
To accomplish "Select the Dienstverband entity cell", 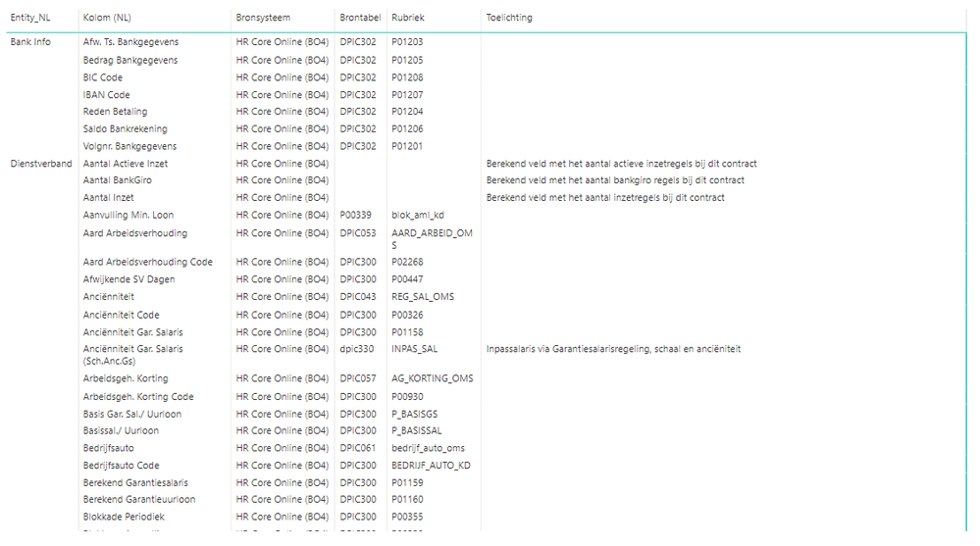I will pos(41,164).
